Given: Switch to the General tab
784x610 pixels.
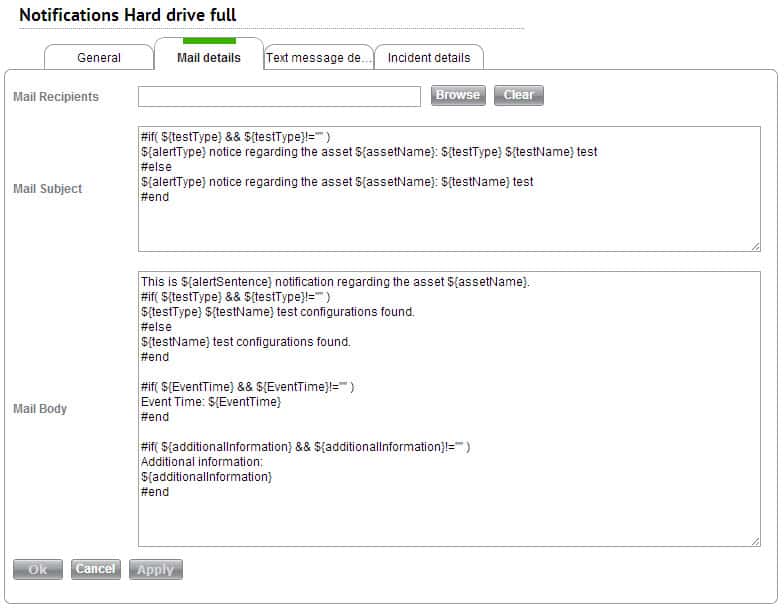Looking at the screenshot, I should point(99,58).
